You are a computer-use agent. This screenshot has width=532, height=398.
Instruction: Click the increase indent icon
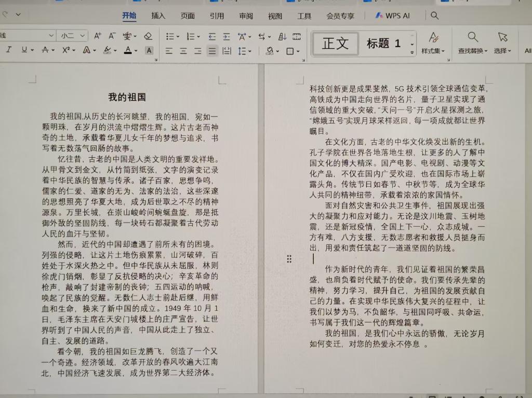point(226,36)
